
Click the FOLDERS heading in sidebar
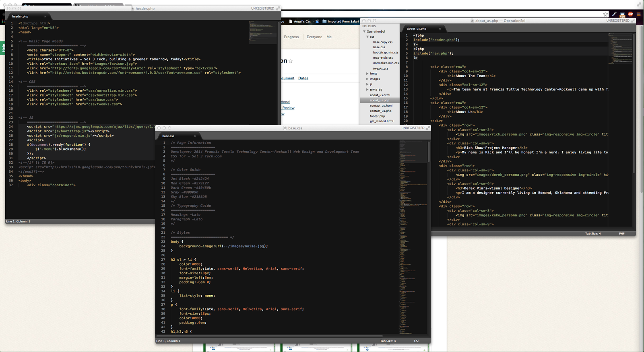(x=369, y=26)
